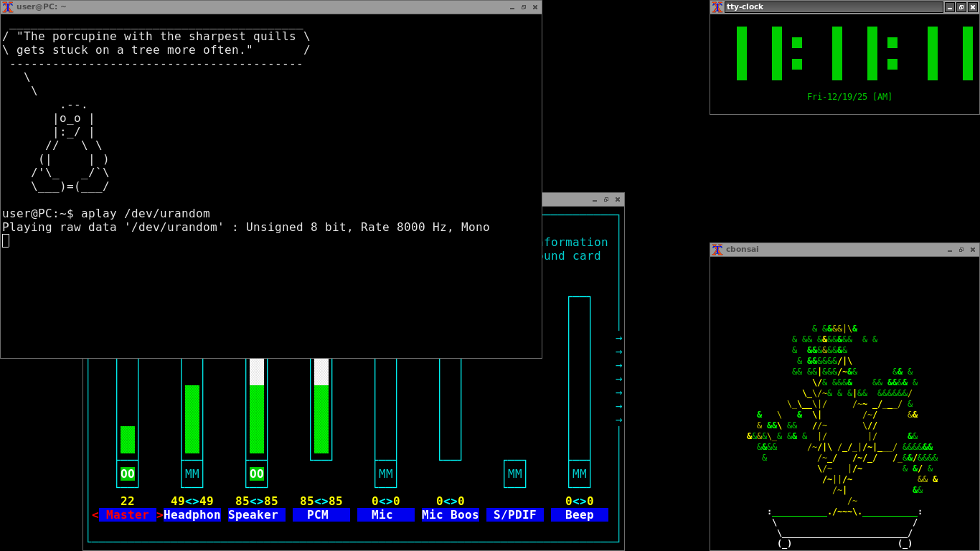This screenshot has width=980, height=551.
Task: Close the alsamixer window behind the terminal
Action: (x=618, y=199)
